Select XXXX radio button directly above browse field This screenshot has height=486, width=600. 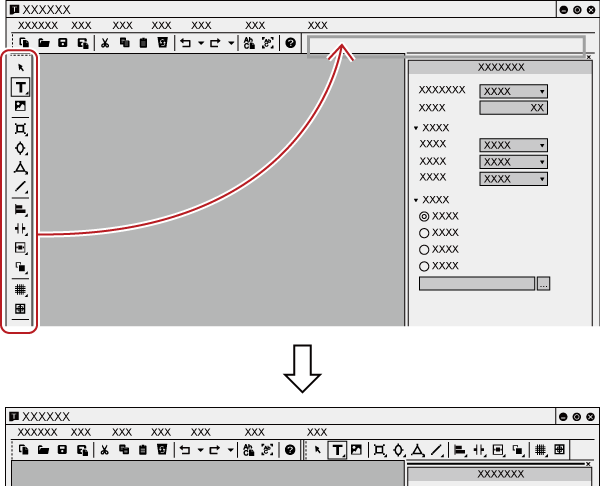coord(424,266)
